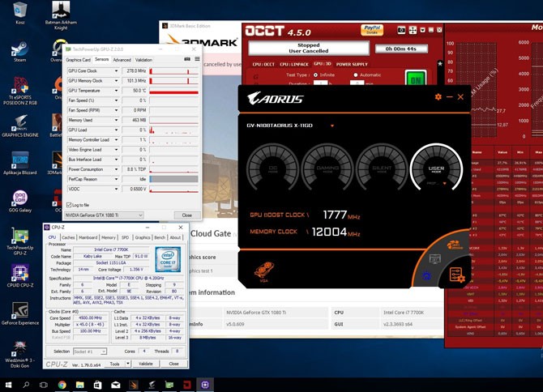543x392 pixels.
Task: Switch to the Advanced tab in GPU-Z
Action: tap(122, 60)
